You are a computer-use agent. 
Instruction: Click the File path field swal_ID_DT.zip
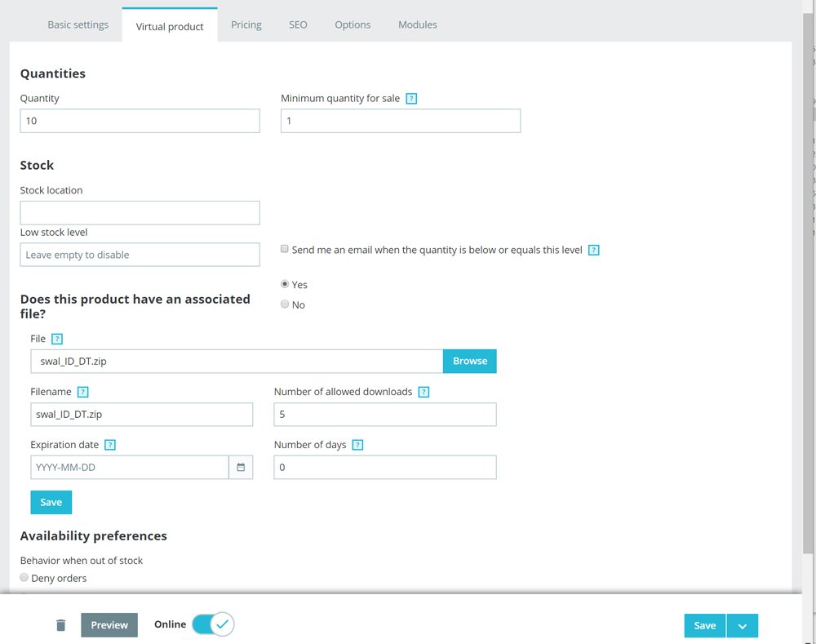click(x=237, y=361)
